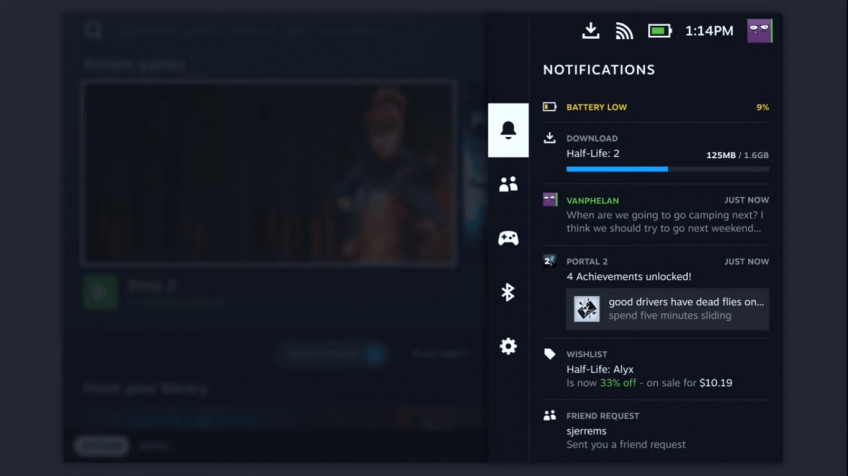
Task: Open the user avatar in the header
Action: [x=760, y=31]
